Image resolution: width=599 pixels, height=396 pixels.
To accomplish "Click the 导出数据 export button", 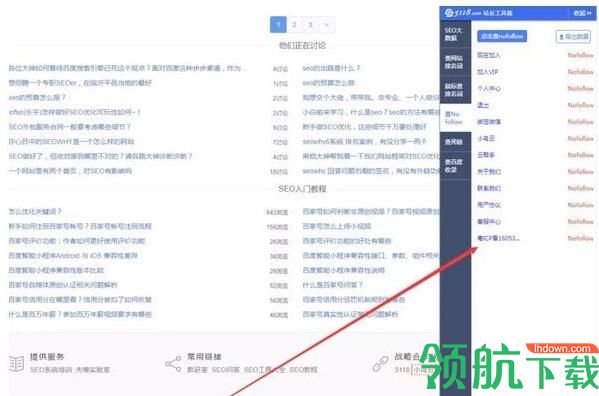I will coord(573,37).
